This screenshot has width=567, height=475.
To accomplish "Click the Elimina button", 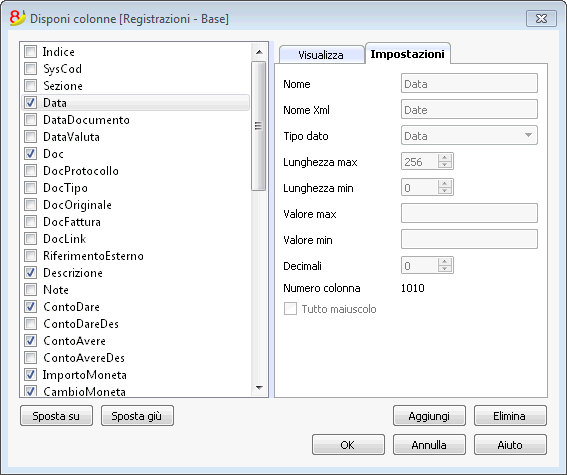I will click(510, 416).
